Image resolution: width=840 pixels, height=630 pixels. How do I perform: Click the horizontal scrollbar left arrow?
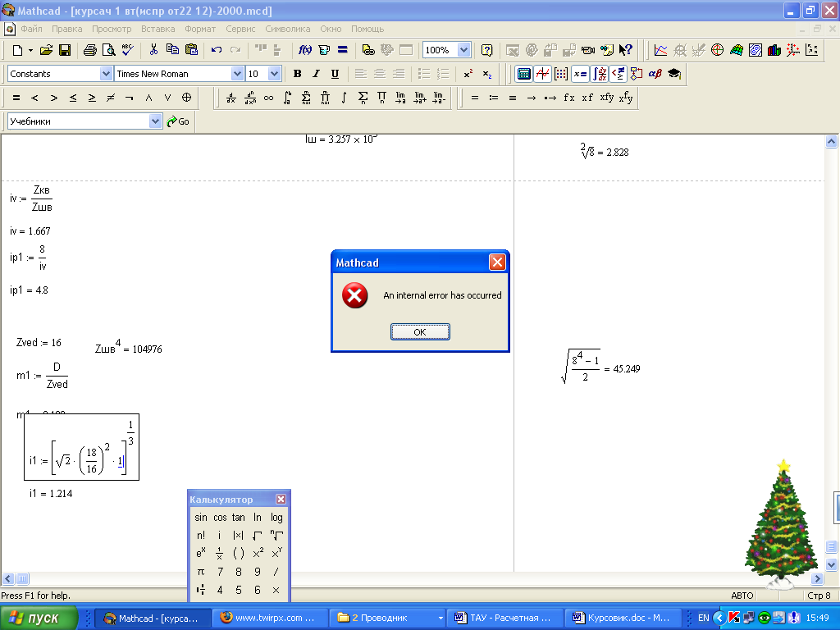tap(8, 578)
